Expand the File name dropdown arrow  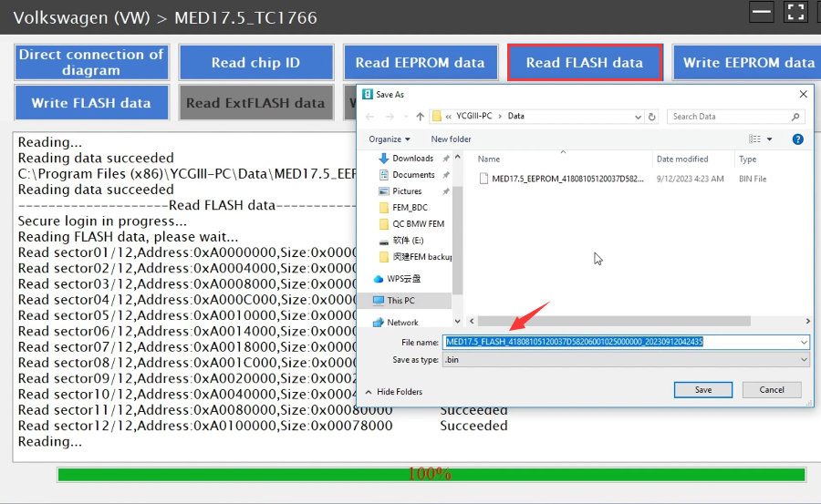(804, 343)
